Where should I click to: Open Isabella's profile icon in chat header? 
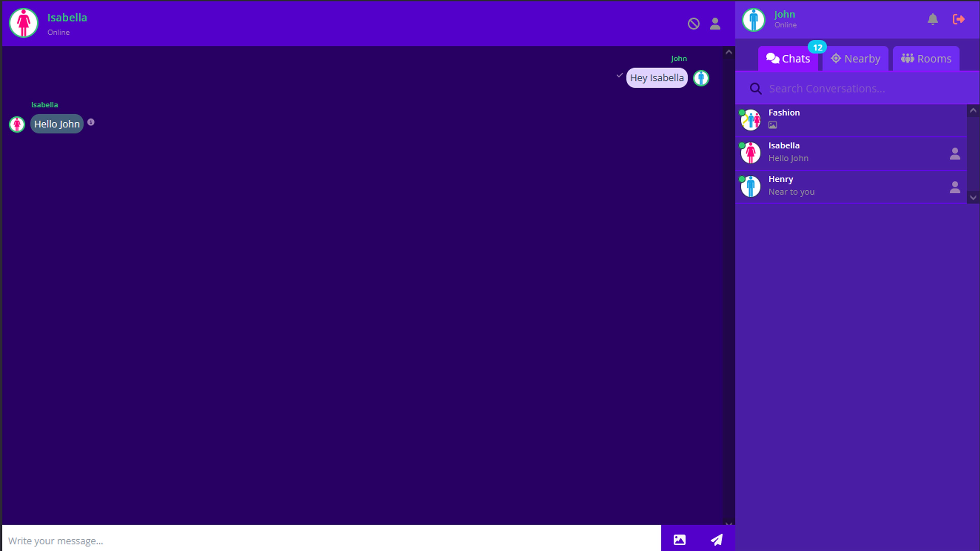(715, 23)
